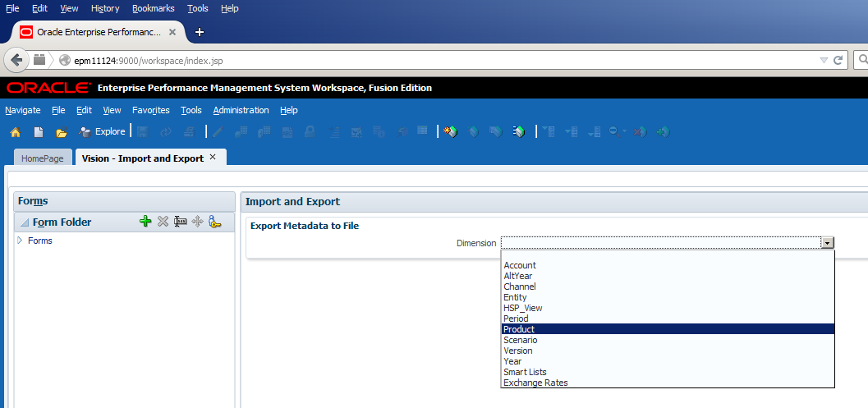
Task: Reload the page with the browser refresh icon
Action: (x=838, y=60)
